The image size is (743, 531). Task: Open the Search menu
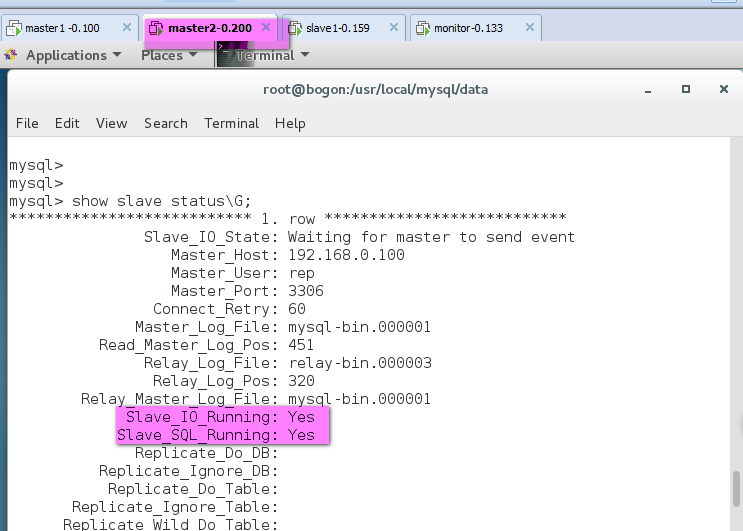tap(166, 124)
